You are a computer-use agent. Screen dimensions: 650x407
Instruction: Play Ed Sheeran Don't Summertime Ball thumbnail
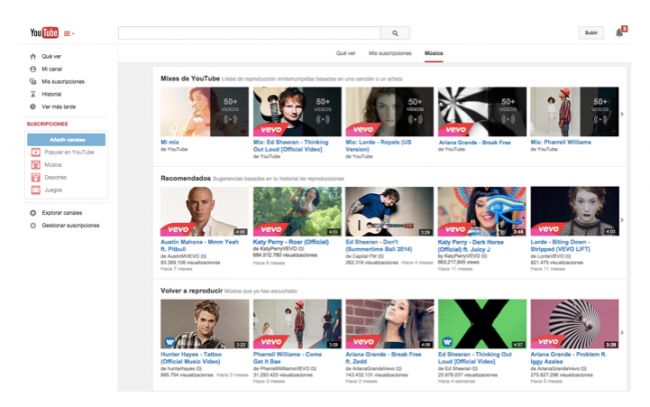pos(390,211)
